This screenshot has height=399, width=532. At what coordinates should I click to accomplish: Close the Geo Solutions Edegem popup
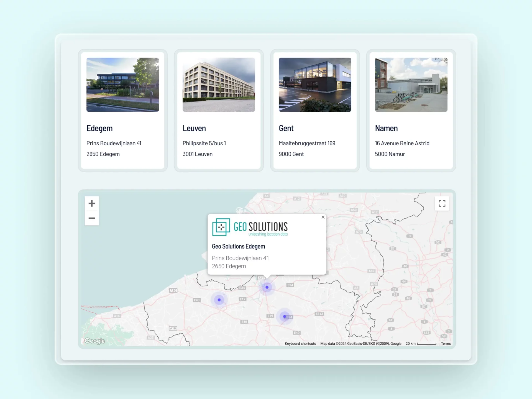pos(323,217)
